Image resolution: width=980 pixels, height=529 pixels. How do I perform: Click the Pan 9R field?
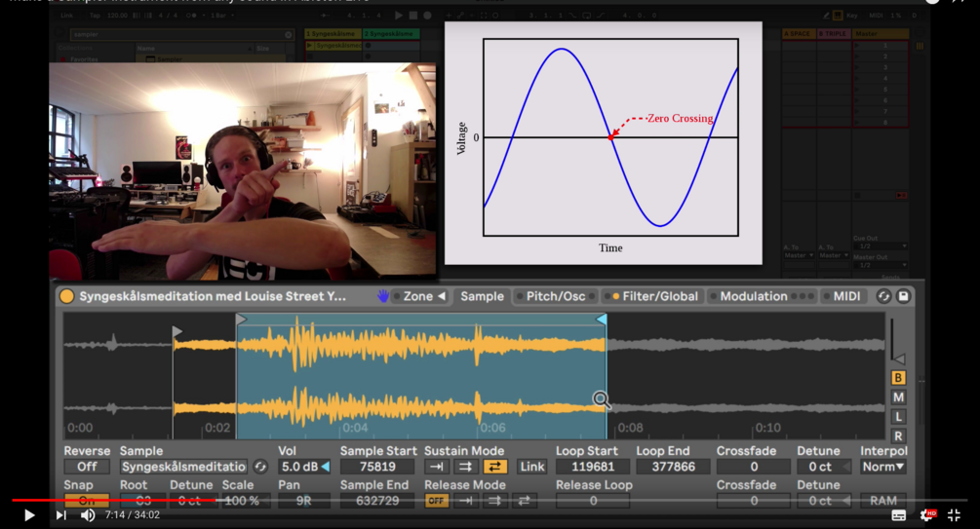(304, 501)
